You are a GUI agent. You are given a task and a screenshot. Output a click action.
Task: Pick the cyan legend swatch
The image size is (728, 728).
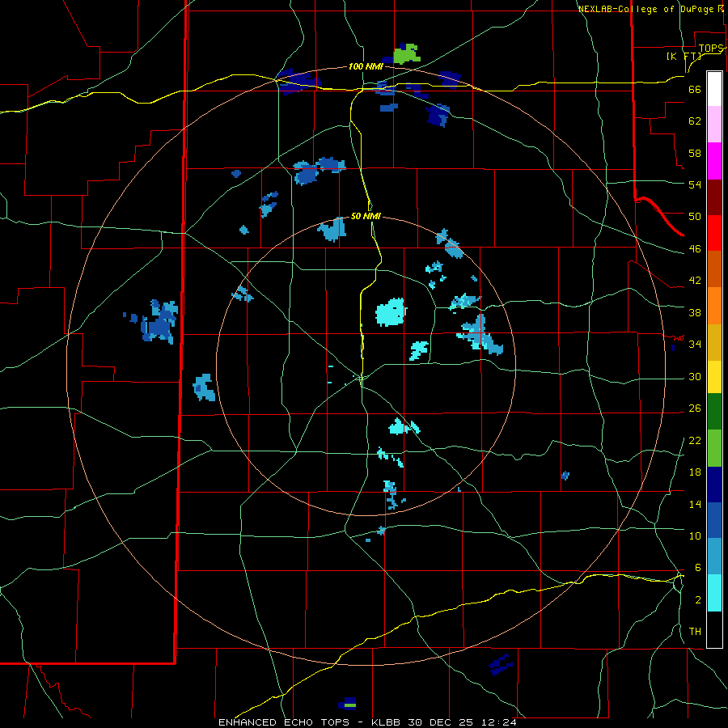(x=714, y=594)
